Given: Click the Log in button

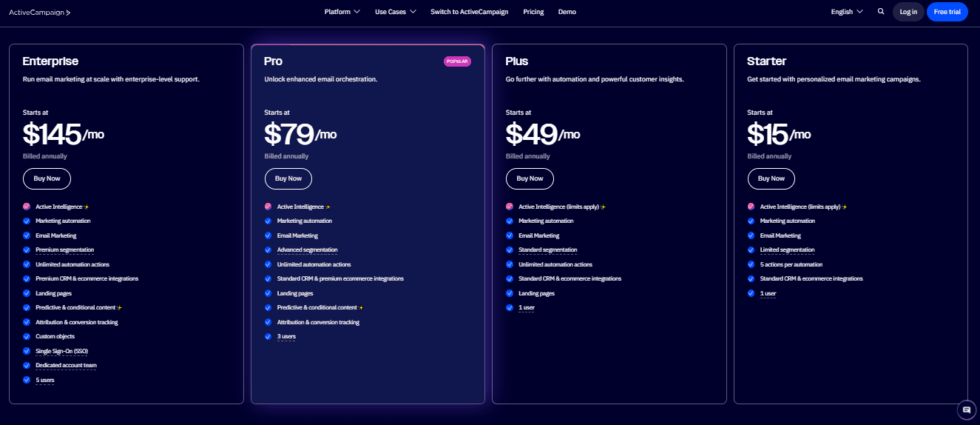Looking at the screenshot, I should tap(908, 12).
